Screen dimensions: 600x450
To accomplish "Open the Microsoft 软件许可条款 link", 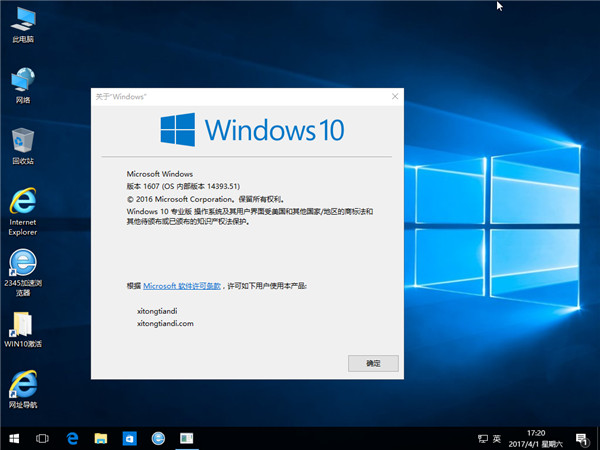I will click(182, 286).
